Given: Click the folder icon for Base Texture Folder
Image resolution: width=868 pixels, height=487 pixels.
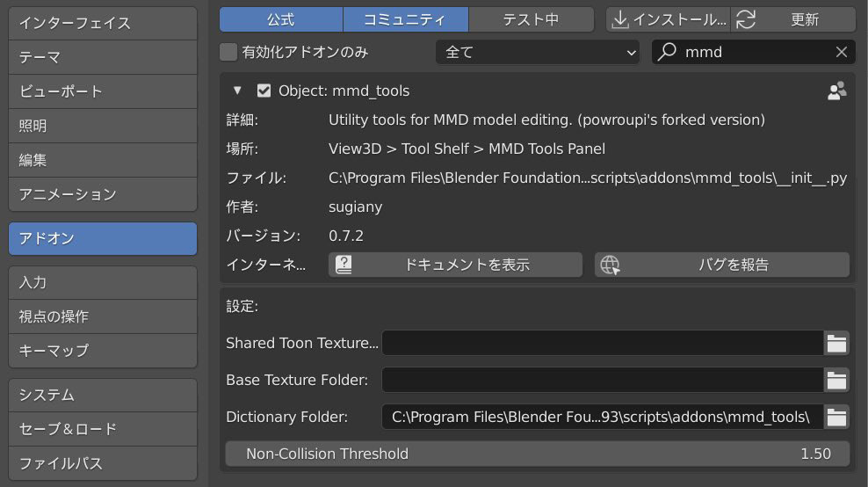Looking at the screenshot, I should [836, 380].
